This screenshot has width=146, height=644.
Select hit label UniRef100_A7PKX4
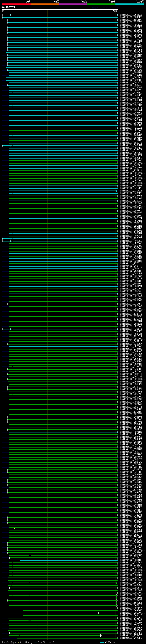(x=131, y=40)
